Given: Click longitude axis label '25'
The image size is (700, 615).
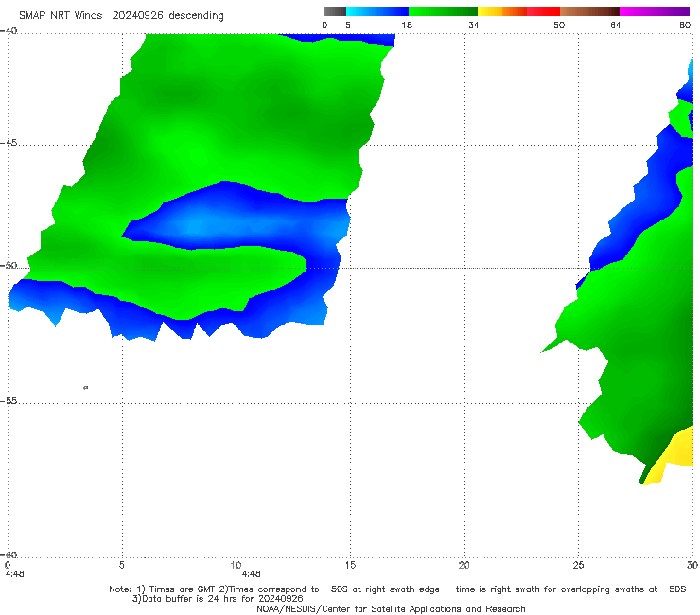Looking at the screenshot, I should pos(578,566).
